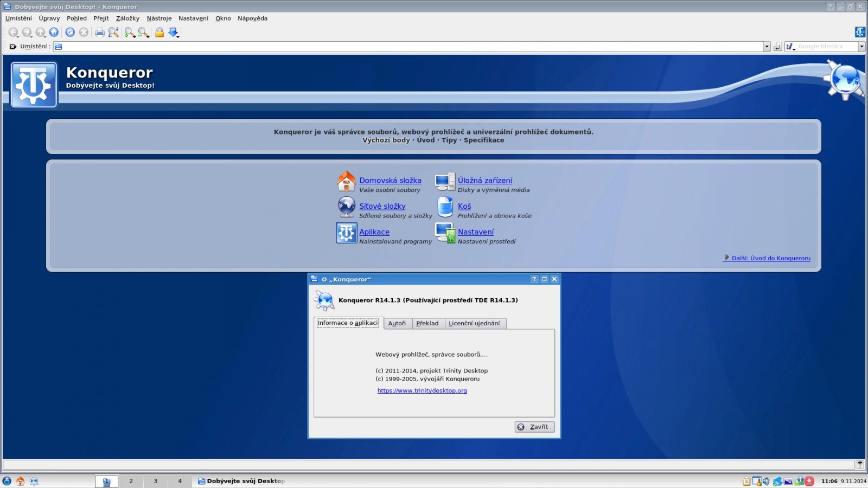Click the Back arrow toolbar icon
Viewport: 868px width, 488px height.
click(x=13, y=33)
